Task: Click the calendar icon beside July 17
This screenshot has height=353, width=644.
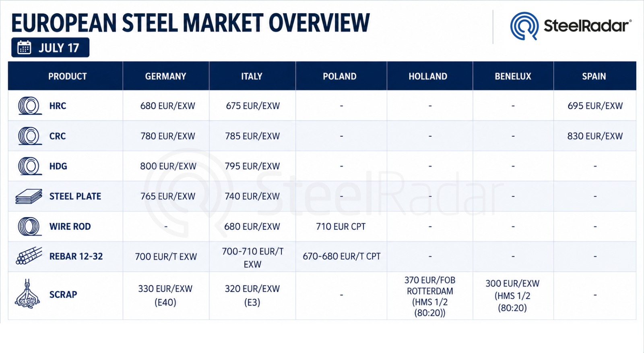Action: [24, 48]
